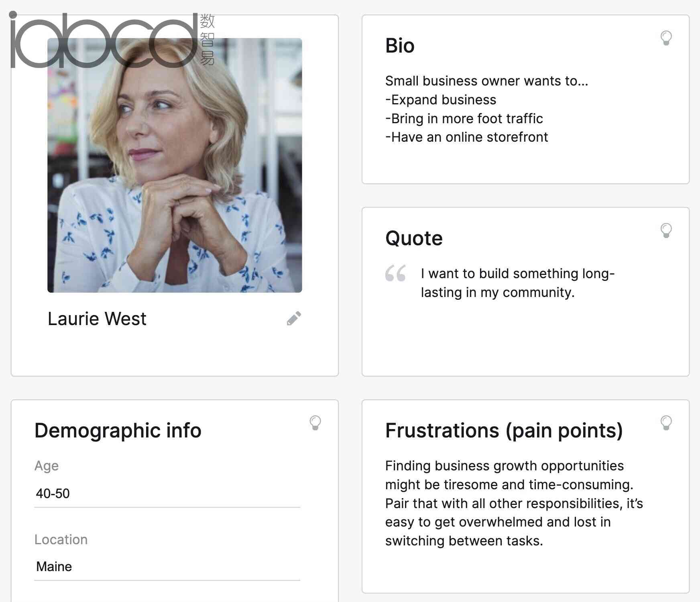Click the iabcd logo in top corner
Viewport: 700px width, 602px height.
coord(112,39)
